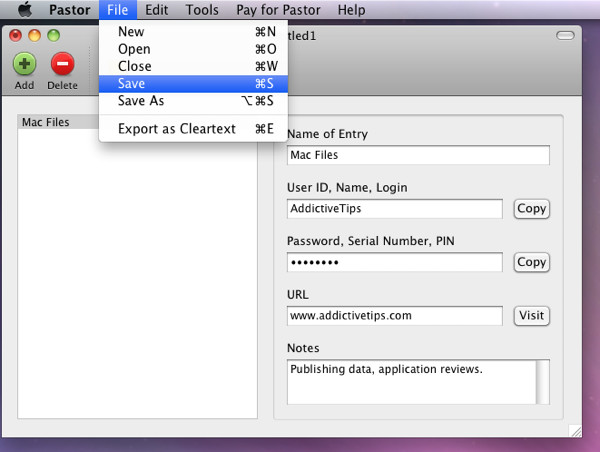Choose Open from the File menu
The width and height of the screenshot is (600, 452).
point(193,49)
